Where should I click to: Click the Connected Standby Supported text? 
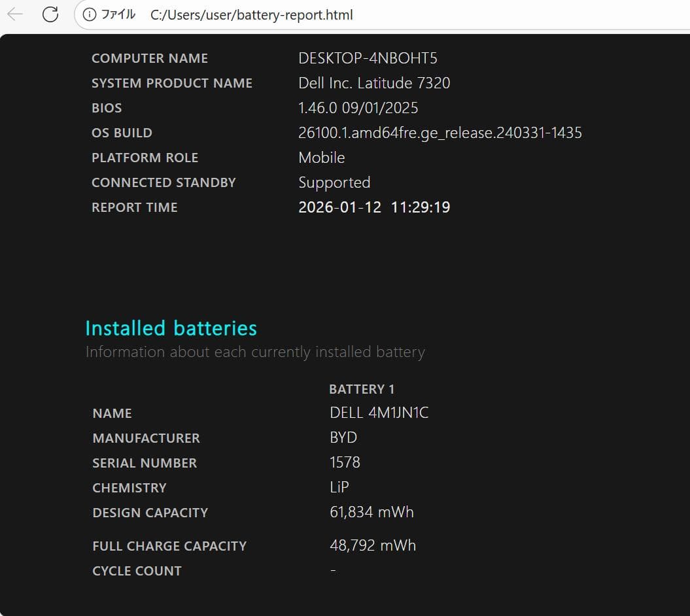point(334,182)
